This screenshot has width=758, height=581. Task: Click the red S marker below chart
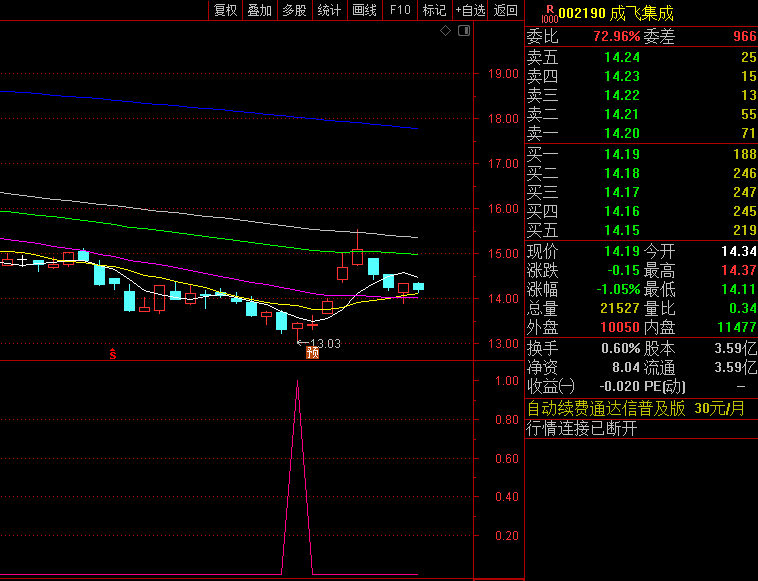click(113, 354)
